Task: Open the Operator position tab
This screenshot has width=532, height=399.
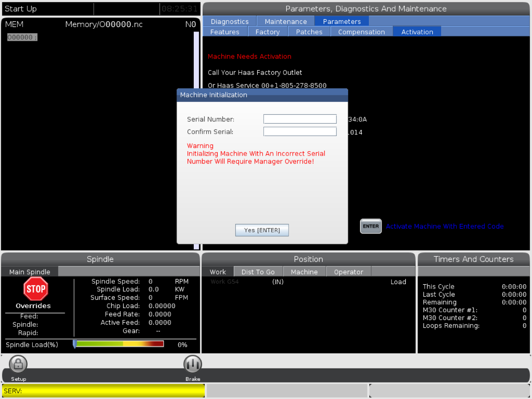Action: pyautogui.click(x=348, y=272)
